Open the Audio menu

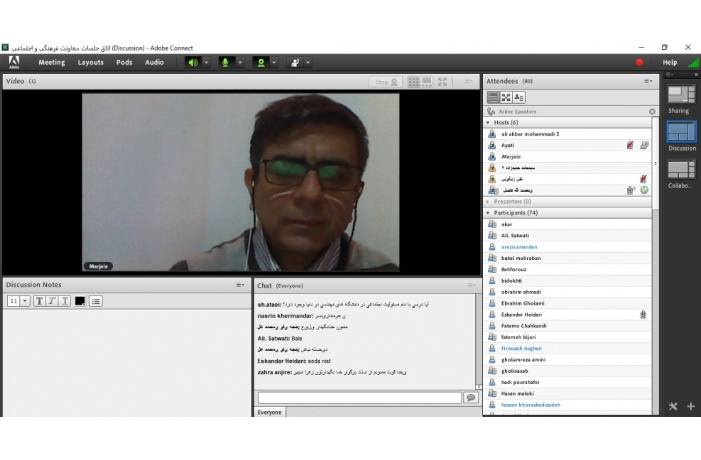point(154,63)
